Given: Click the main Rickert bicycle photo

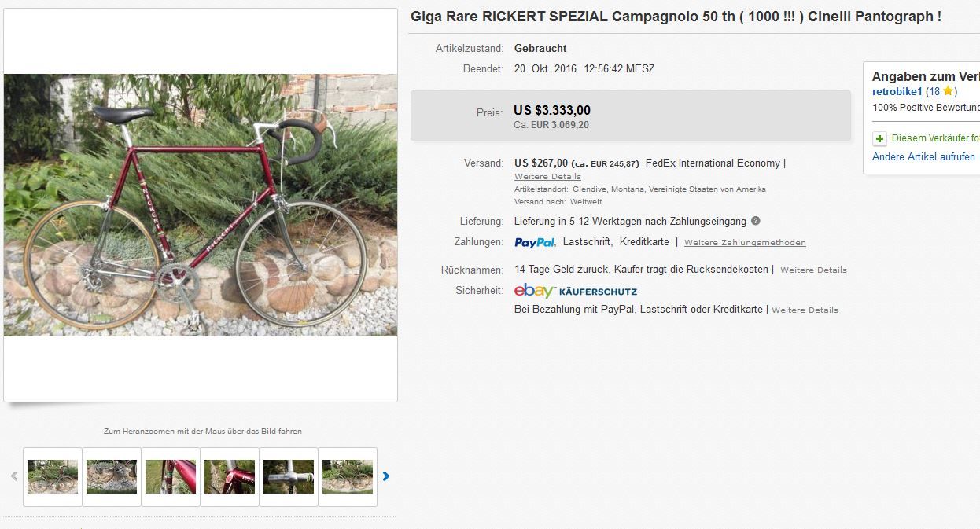Looking at the screenshot, I should coord(201,205).
